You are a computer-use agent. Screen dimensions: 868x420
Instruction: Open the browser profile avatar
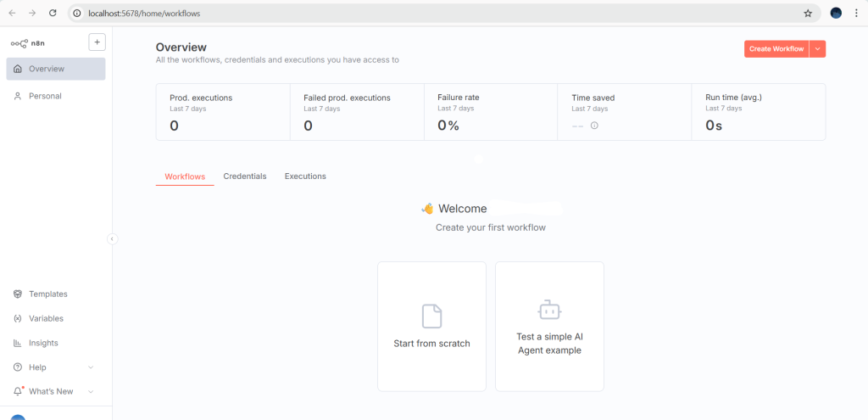click(836, 14)
